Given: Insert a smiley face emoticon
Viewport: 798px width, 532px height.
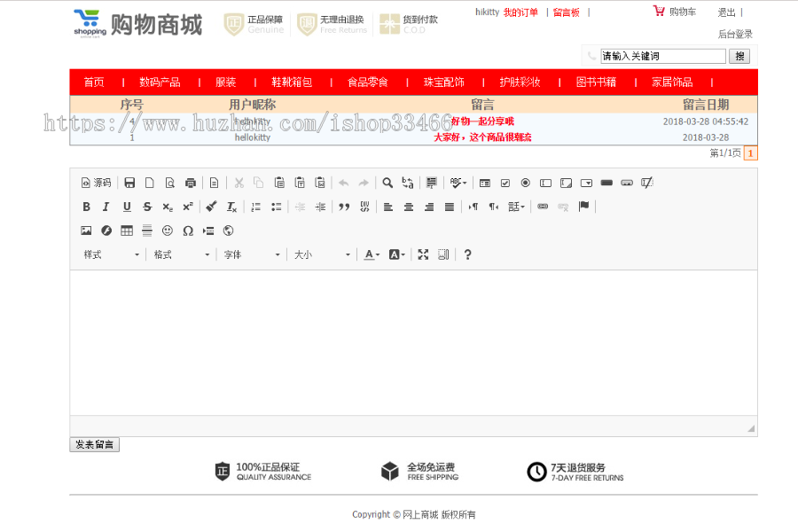Looking at the screenshot, I should (x=168, y=230).
